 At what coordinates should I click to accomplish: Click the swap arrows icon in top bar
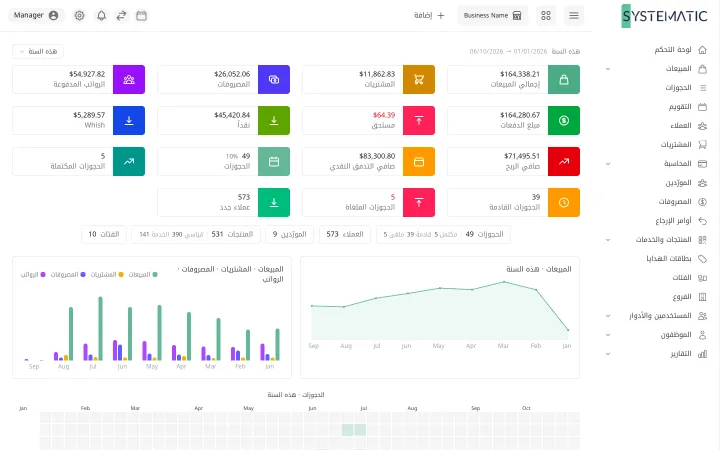tap(121, 16)
